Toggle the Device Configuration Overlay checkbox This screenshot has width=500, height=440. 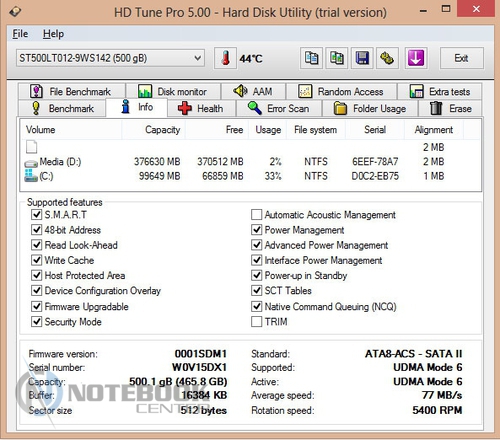point(36,291)
